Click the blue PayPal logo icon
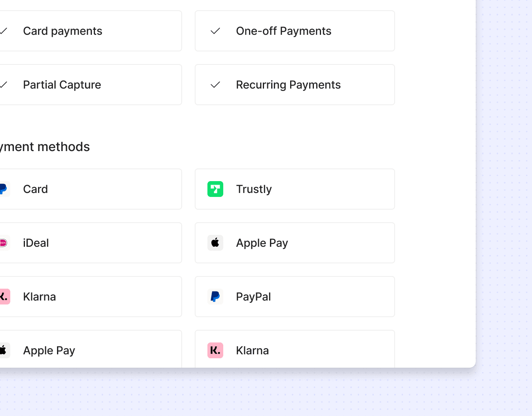 coord(215,297)
